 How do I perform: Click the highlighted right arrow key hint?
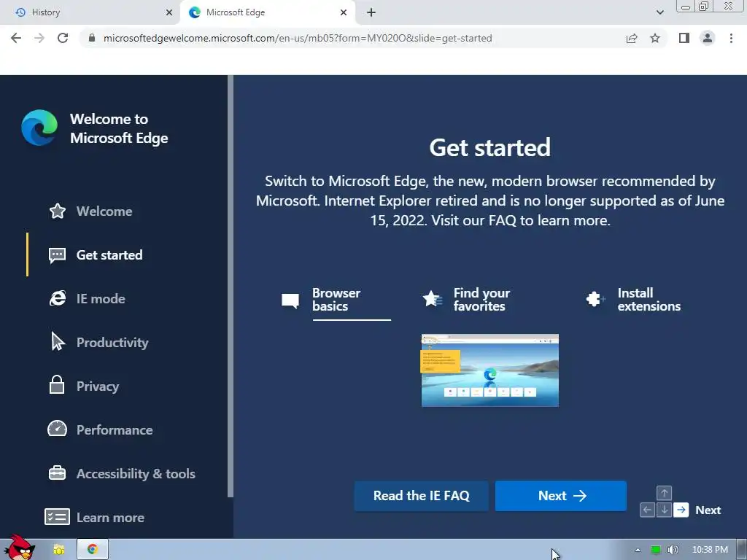tap(681, 510)
